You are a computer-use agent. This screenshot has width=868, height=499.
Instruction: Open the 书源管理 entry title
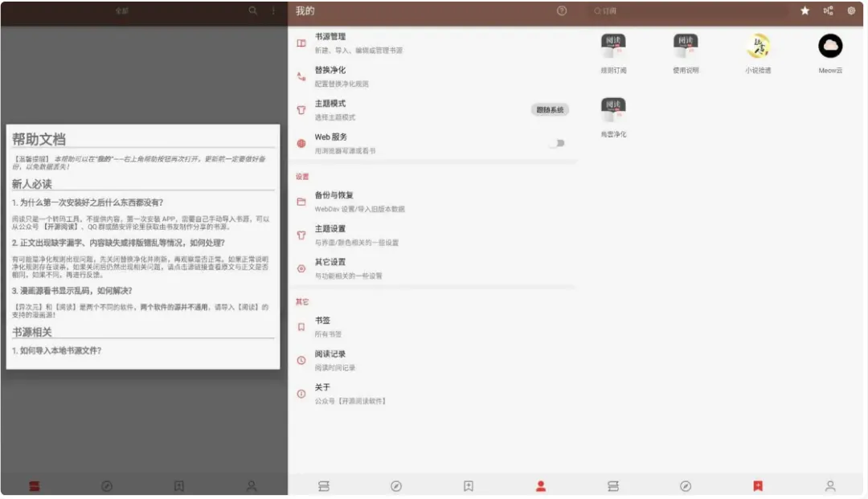tap(330, 36)
